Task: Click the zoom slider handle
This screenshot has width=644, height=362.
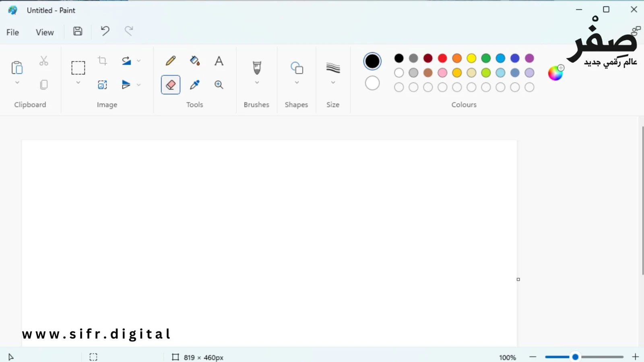Action: (x=575, y=357)
